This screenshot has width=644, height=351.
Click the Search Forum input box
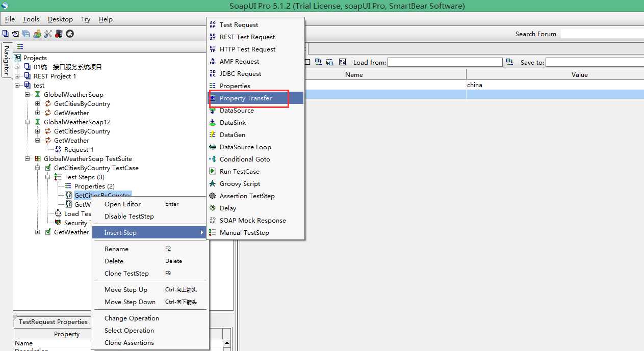(x=602, y=34)
